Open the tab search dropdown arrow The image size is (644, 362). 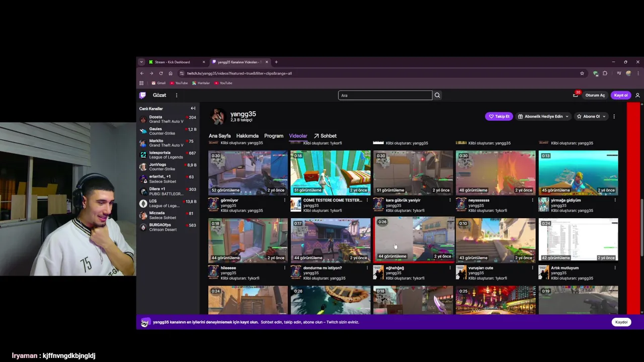[x=141, y=62]
